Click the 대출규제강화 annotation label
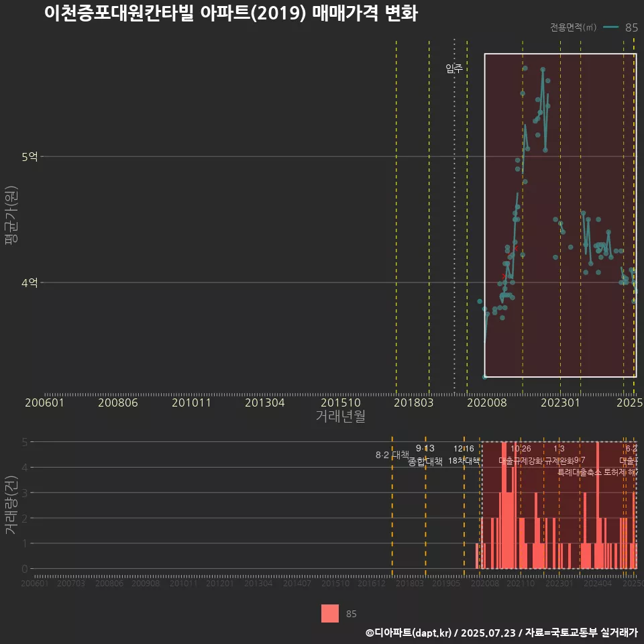644x644 pixels. tap(521, 460)
